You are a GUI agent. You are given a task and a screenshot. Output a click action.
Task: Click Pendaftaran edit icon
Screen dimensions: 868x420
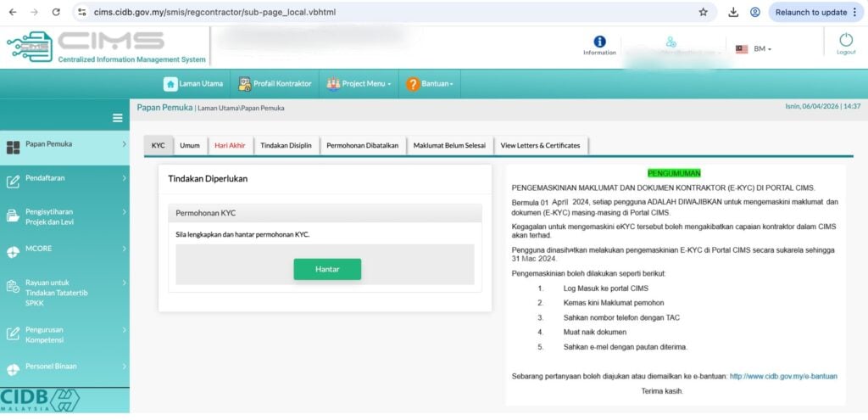point(13,182)
